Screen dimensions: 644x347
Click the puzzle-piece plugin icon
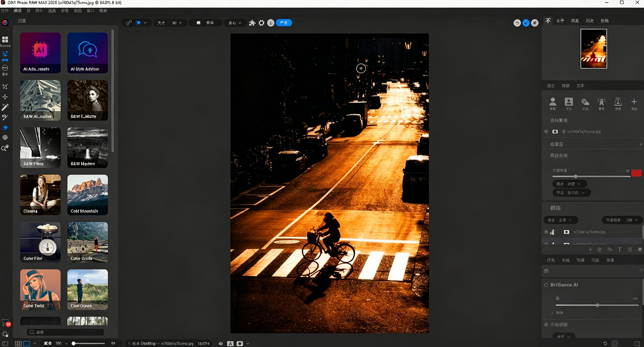tap(252, 23)
